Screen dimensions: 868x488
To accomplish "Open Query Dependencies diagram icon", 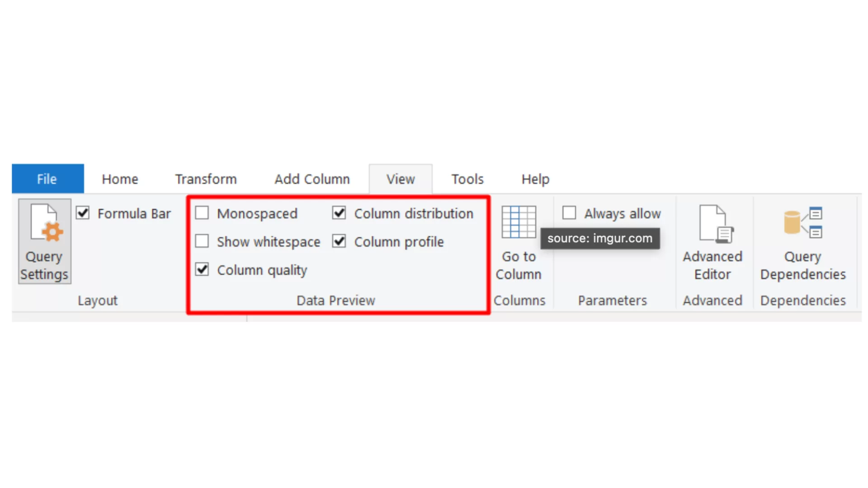I will click(x=803, y=223).
